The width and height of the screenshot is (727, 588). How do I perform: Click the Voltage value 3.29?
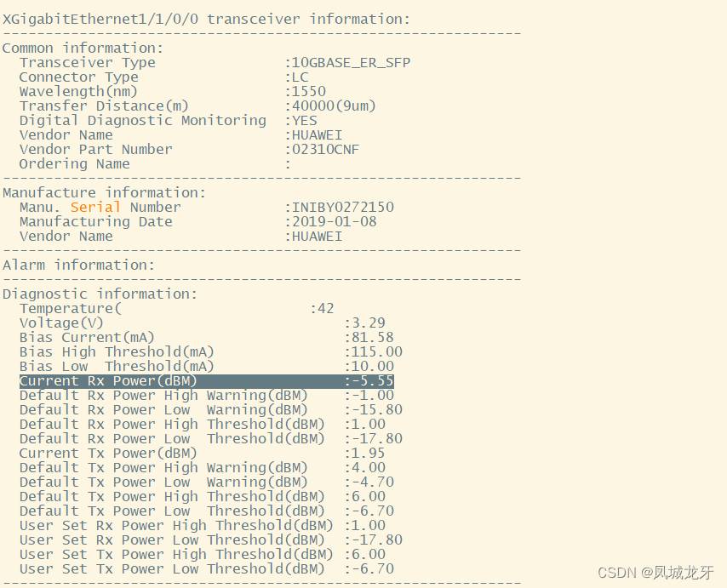pyautogui.click(x=368, y=323)
